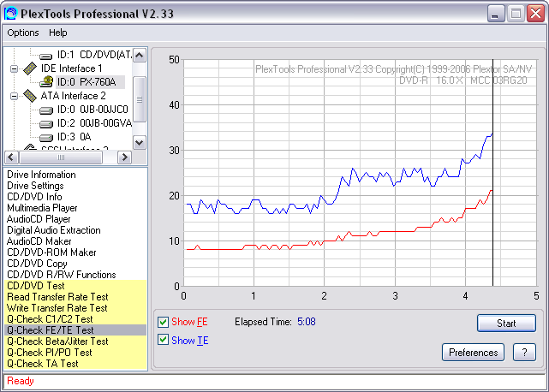Open Digital Audio Extraction
This screenshot has width=549, height=392.
tap(54, 230)
